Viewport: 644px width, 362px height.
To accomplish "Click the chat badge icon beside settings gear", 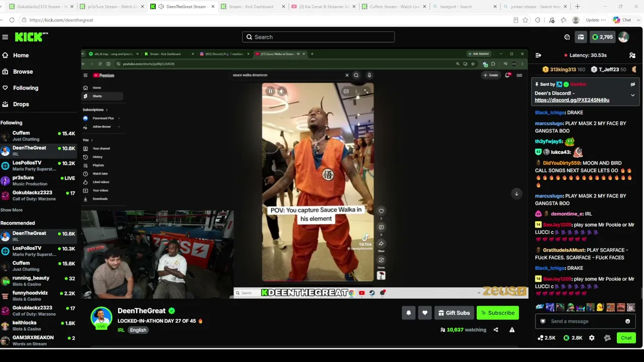I will coord(607,338).
